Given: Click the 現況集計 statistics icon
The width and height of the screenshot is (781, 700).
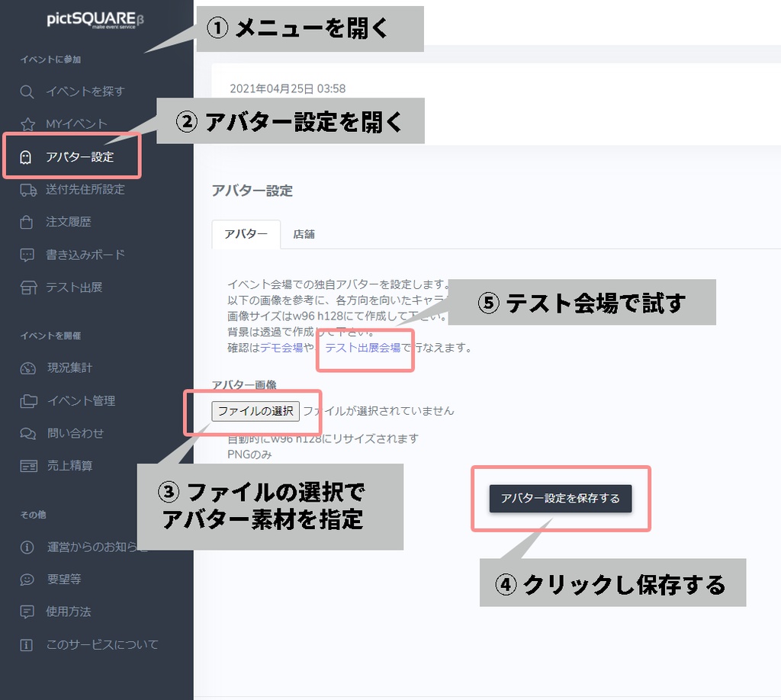Looking at the screenshot, I should (x=27, y=368).
